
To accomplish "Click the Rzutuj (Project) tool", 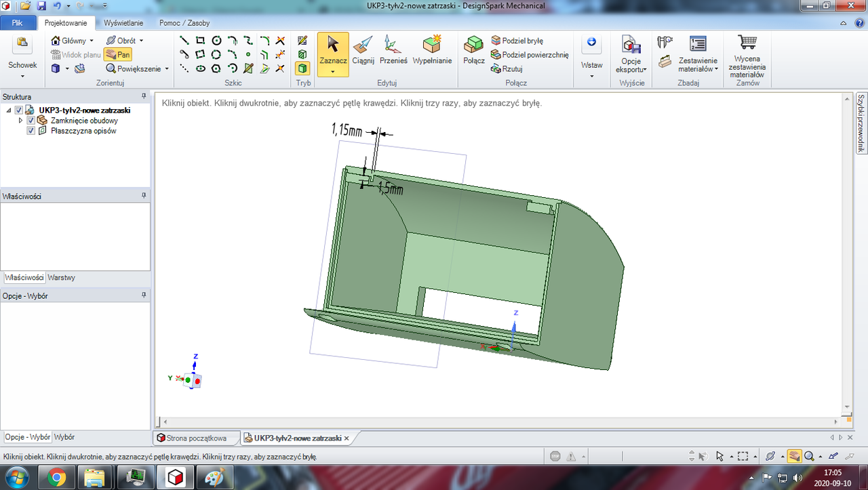I will (506, 69).
